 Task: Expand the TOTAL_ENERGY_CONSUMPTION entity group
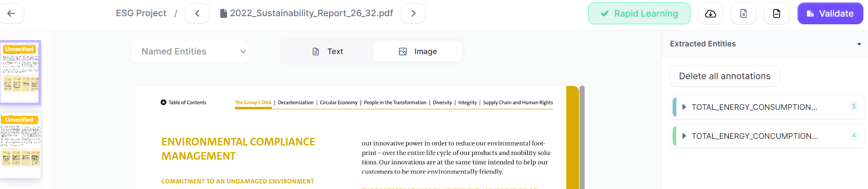coord(684,107)
